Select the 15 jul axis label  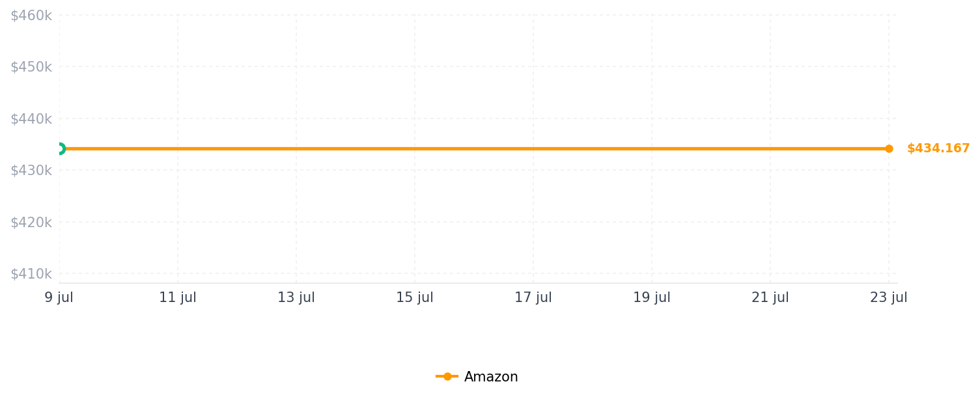pyautogui.click(x=415, y=297)
